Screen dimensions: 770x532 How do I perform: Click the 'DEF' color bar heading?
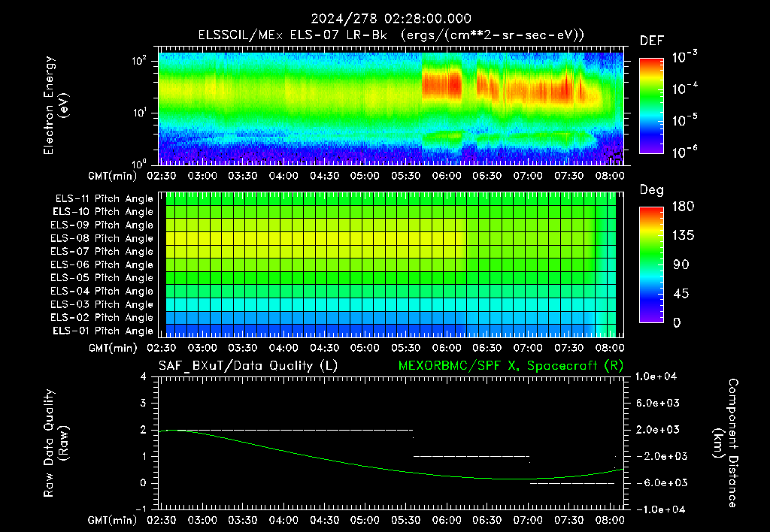[652, 41]
